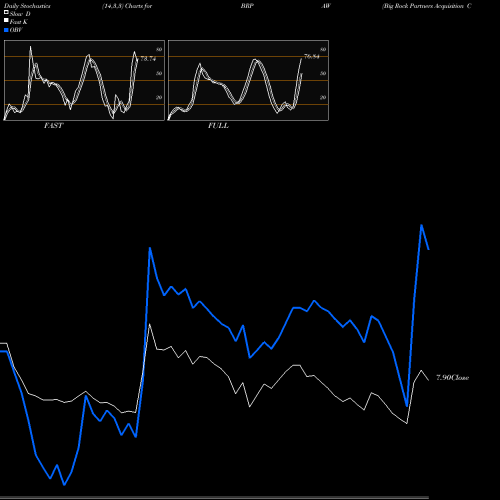Click the 73.74 value in FAST chart
Viewport: 500px width, 500px height.
pos(148,59)
